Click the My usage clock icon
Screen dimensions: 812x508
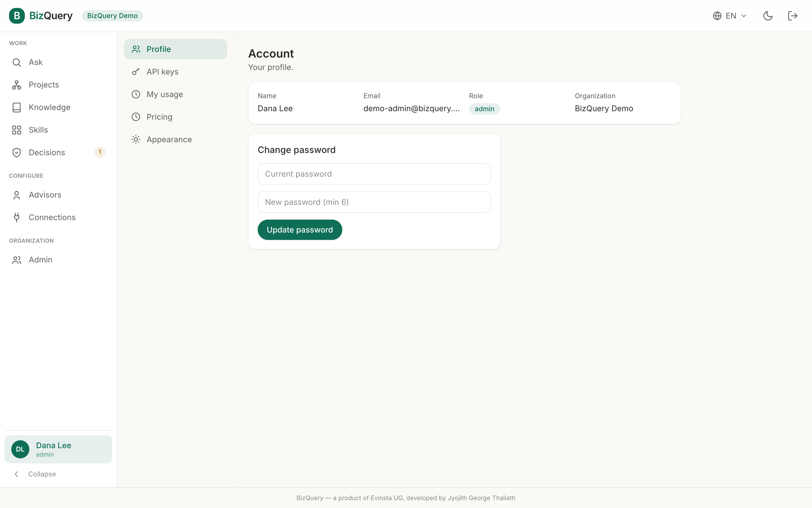[136, 95]
